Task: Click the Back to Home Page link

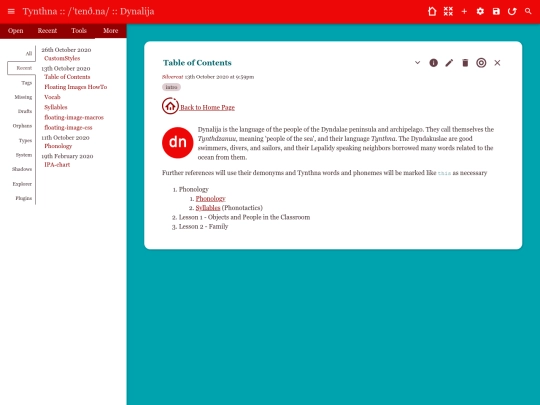Action: coord(207,107)
